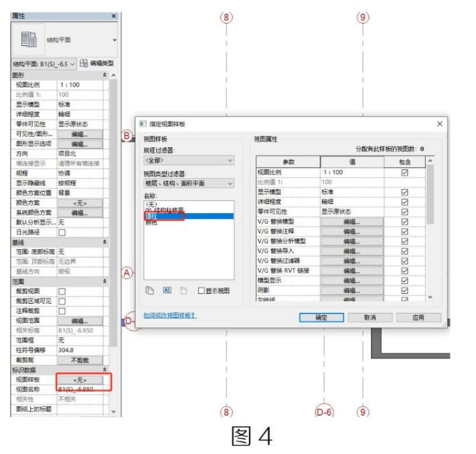Collapse the 基线 section
Image resolution: width=476 pixels, height=454 pixels.
coord(104,242)
